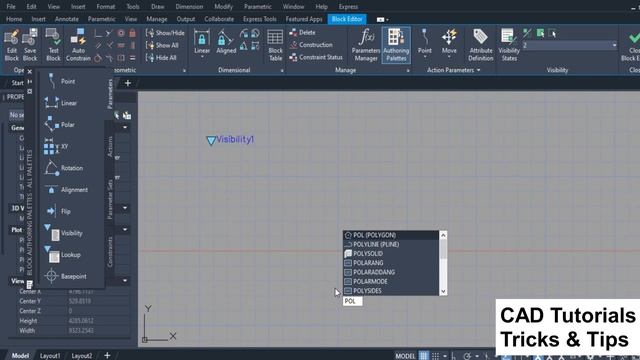The image size is (640, 360).
Task: Click Show All constraints
Action: pyautogui.click(x=162, y=45)
